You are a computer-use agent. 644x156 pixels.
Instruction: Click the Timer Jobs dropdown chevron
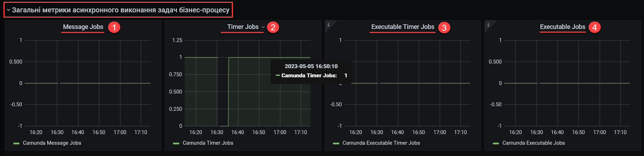point(263,27)
